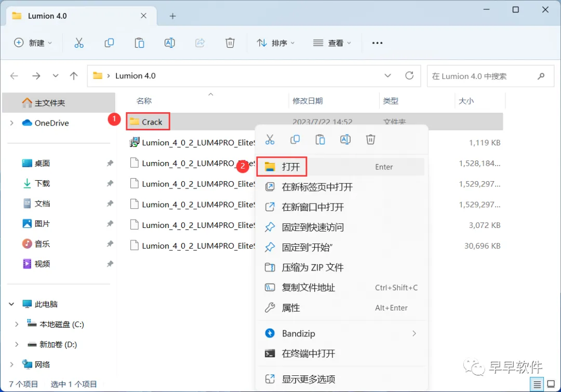Click the Paste icon in the context menu
Image resolution: width=561 pixels, height=392 pixels.
[x=320, y=140]
